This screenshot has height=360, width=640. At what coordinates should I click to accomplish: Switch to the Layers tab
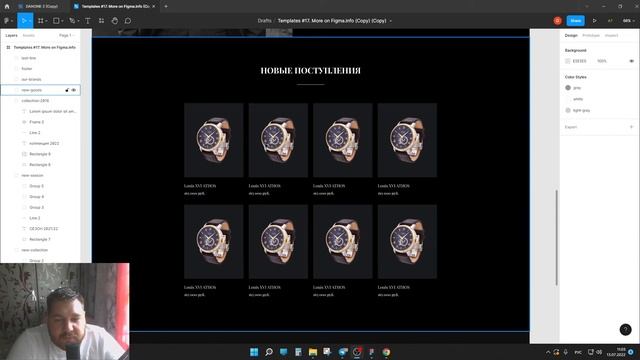(11, 36)
